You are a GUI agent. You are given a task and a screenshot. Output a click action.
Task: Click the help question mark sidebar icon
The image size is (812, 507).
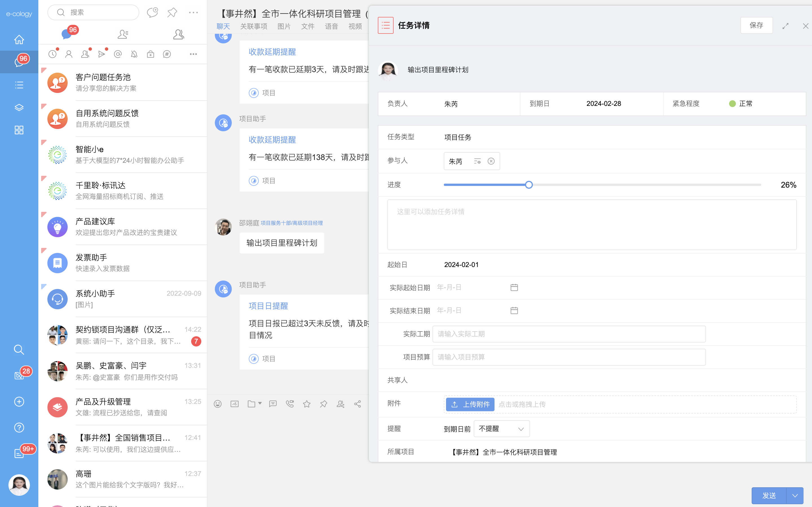[19, 428]
